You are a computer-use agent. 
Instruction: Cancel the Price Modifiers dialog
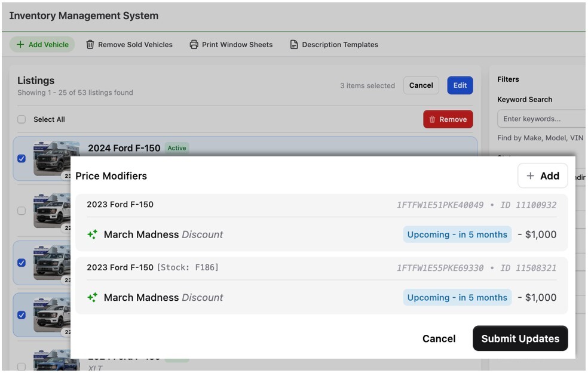[x=439, y=338]
